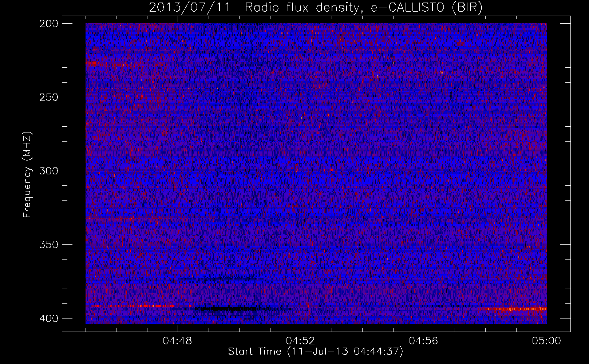Viewport: 589px width, 364px height.
Task: Click the '300' frequency axis label
Action: [x=48, y=171]
